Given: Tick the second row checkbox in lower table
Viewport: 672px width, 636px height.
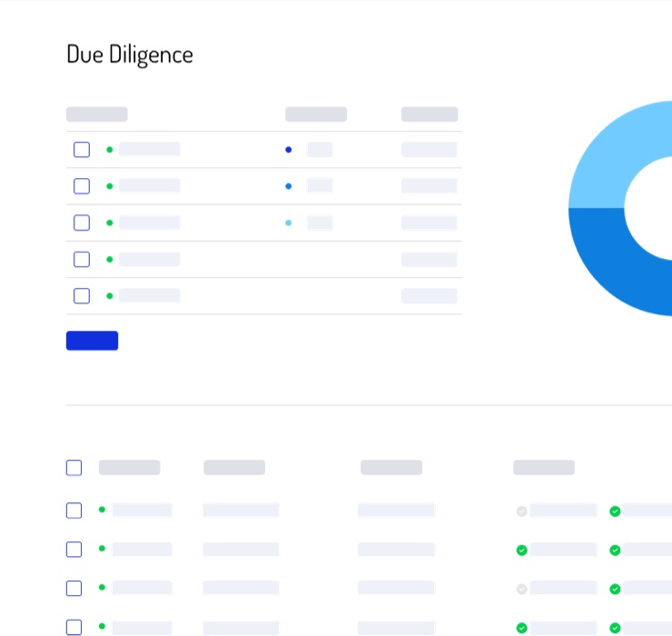Looking at the screenshot, I should [x=74, y=550].
